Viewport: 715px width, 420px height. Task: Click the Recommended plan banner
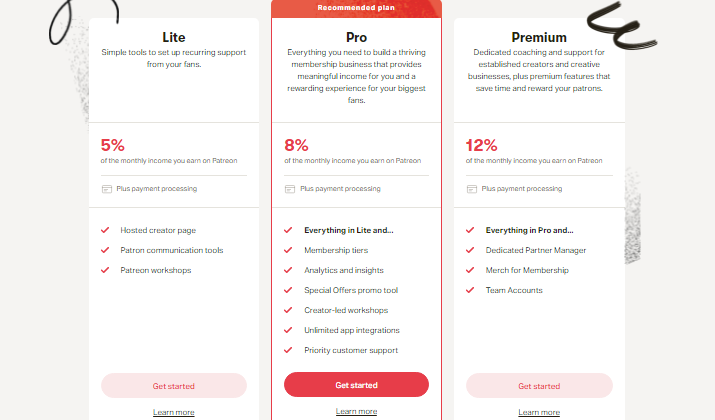point(356,8)
